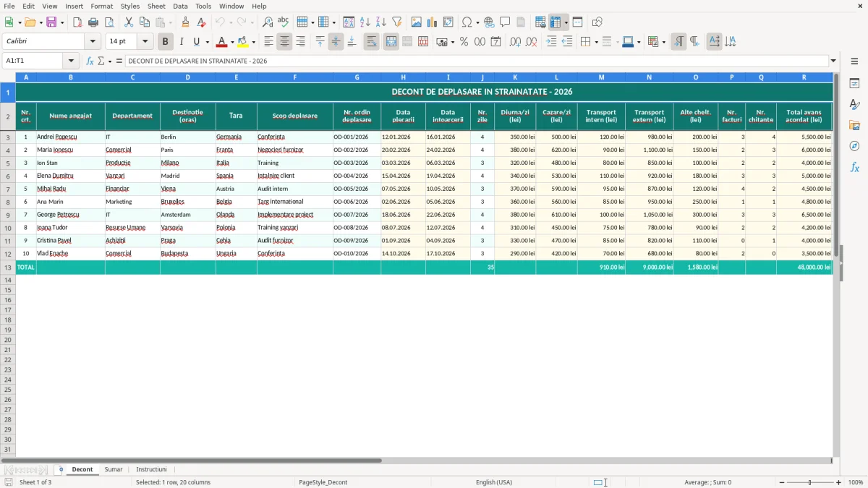Click the Print icon
The height and width of the screenshot is (488, 868).
pos(93,22)
